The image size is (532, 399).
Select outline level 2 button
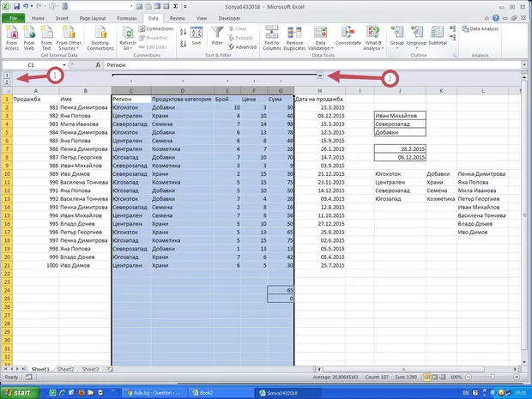point(6,82)
